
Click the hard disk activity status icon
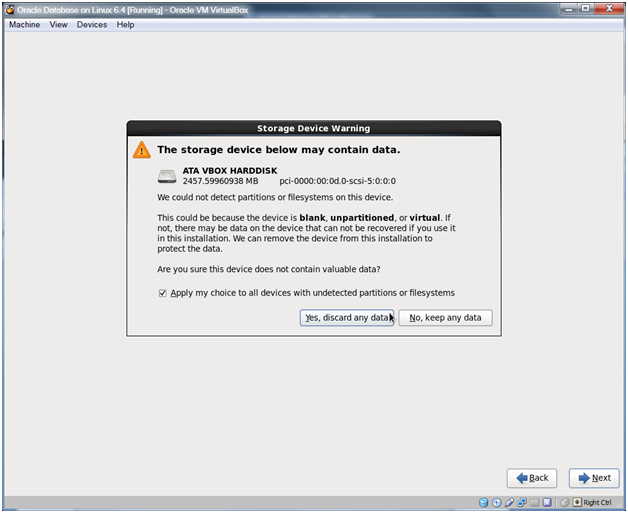(x=484, y=504)
